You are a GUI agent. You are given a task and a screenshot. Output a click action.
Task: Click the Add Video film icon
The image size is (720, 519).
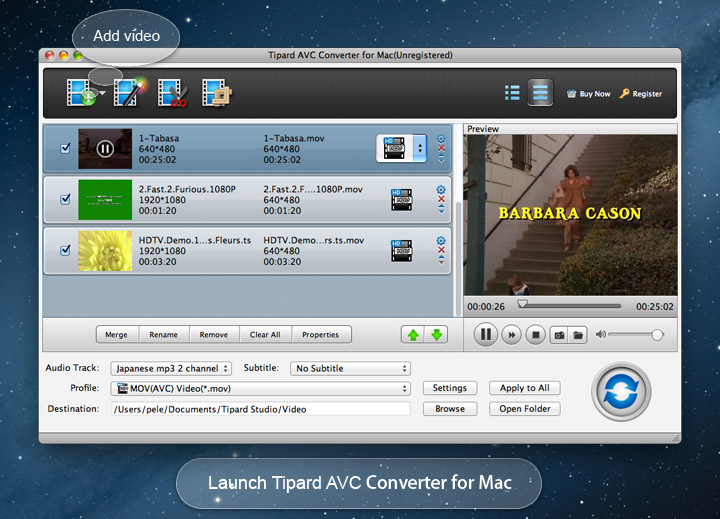click(x=81, y=93)
